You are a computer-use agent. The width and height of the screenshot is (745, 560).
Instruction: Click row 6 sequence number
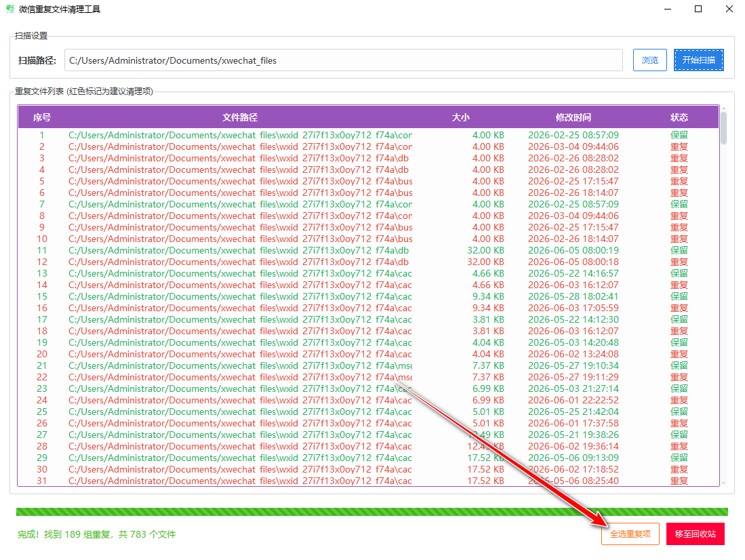pyautogui.click(x=42, y=193)
